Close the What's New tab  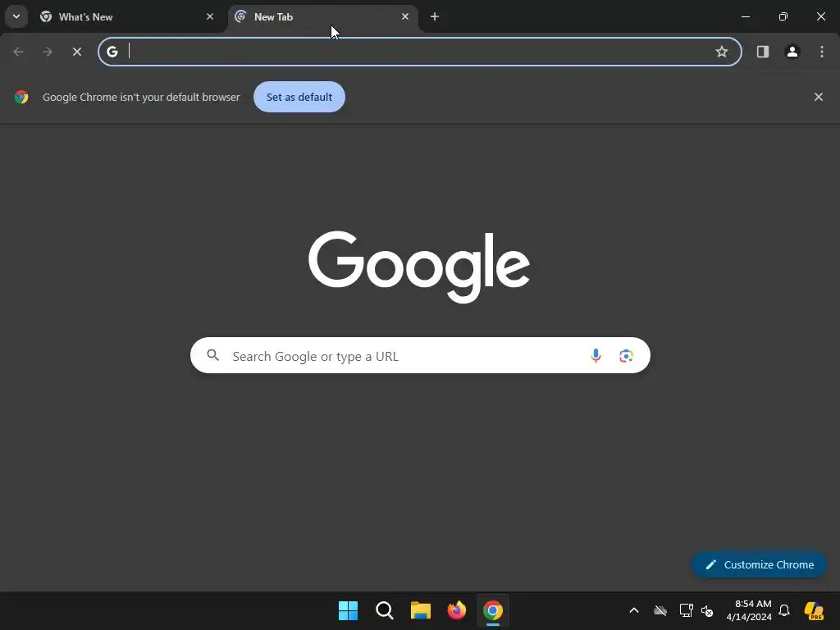210,16
